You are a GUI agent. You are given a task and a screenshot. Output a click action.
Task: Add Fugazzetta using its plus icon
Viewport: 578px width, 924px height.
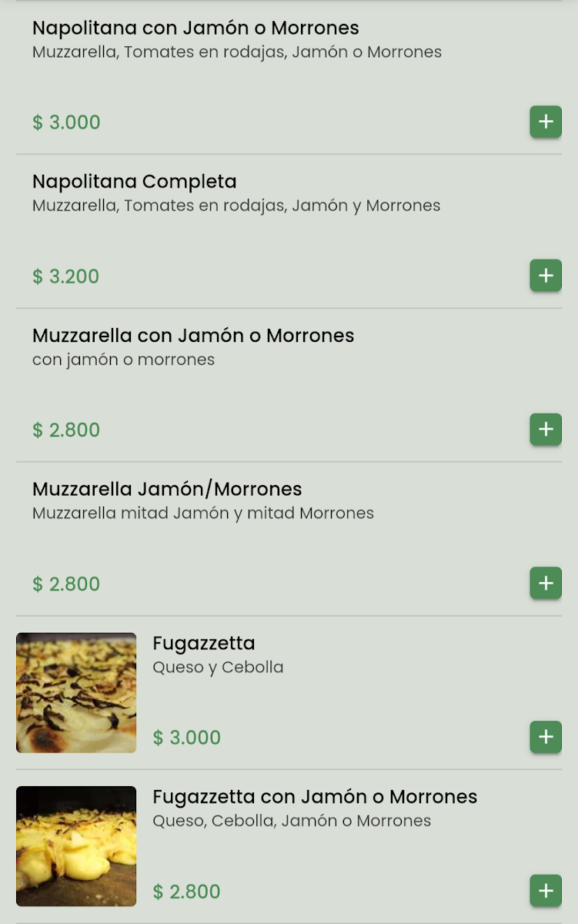point(545,737)
